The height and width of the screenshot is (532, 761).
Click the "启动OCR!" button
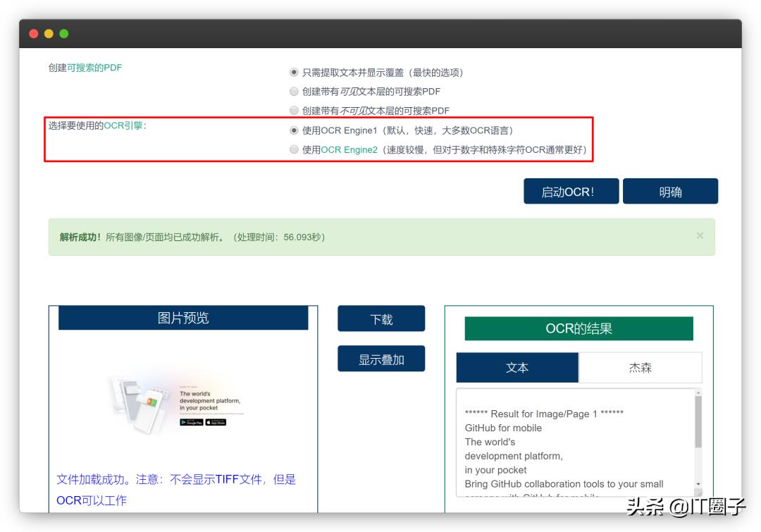click(x=571, y=191)
